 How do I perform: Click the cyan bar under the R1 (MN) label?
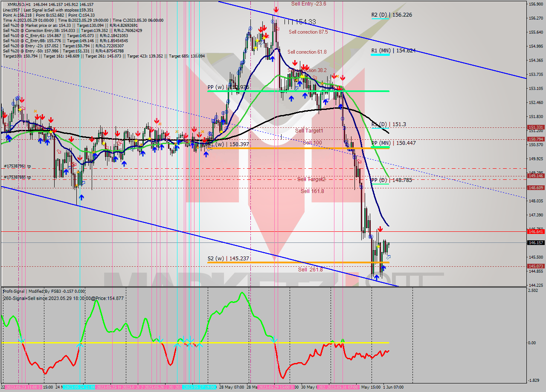(x=380, y=55)
